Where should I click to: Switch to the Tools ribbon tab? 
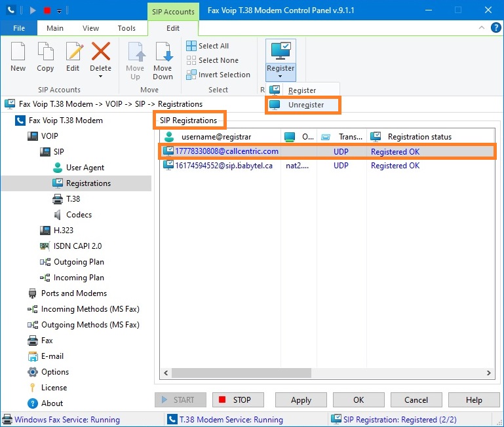pyautogui.click(x=126, y=28)
